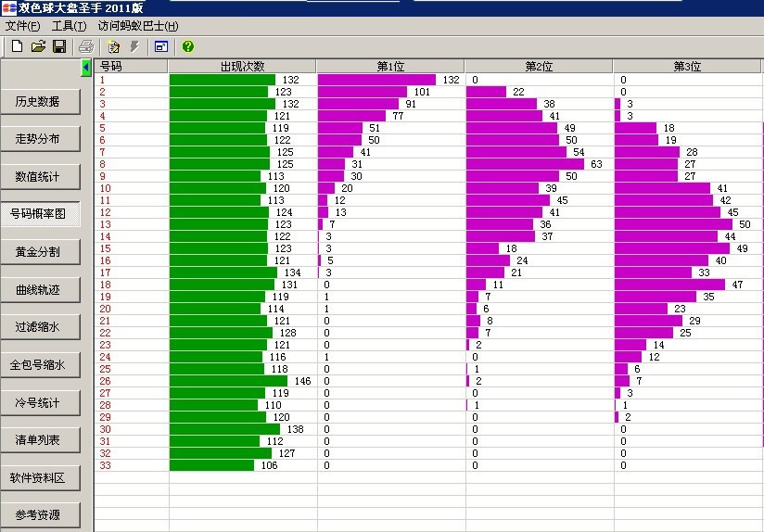Click the green bar for number 26
Screen dimensions: 764x532
(228, 381)
